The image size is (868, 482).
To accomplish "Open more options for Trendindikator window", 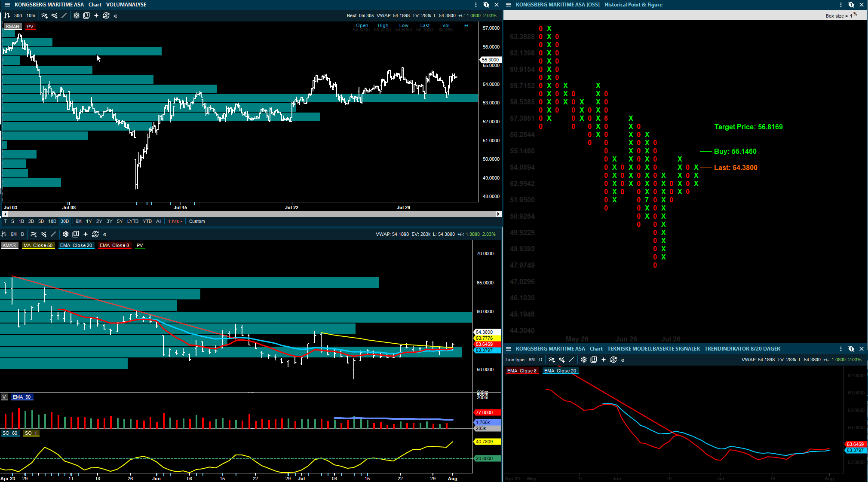I will [841, 349].
